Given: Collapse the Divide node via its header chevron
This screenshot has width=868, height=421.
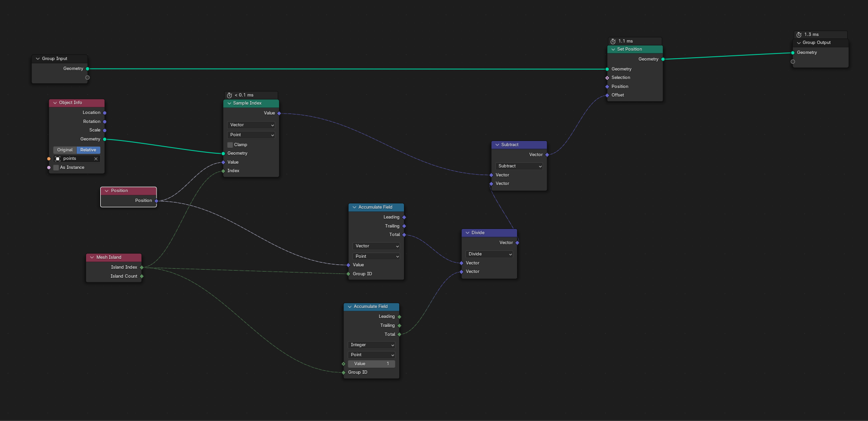Looking at the screenshot, I should (467, 233).
